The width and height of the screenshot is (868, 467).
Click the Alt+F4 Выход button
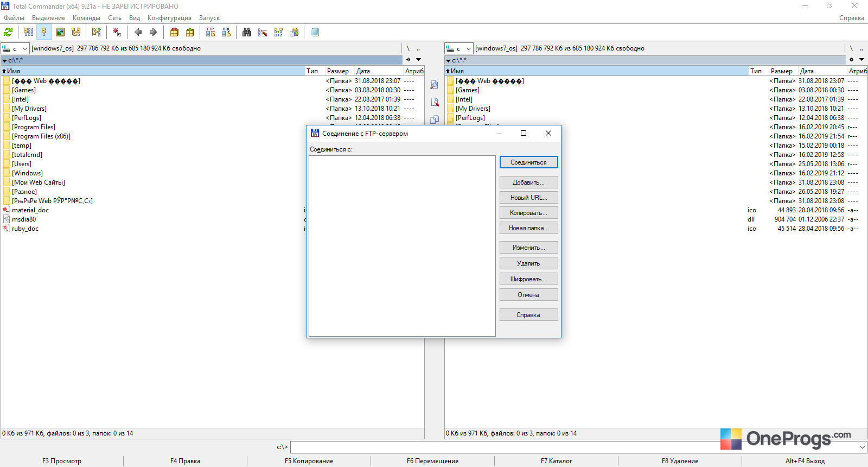click(805, 461)
